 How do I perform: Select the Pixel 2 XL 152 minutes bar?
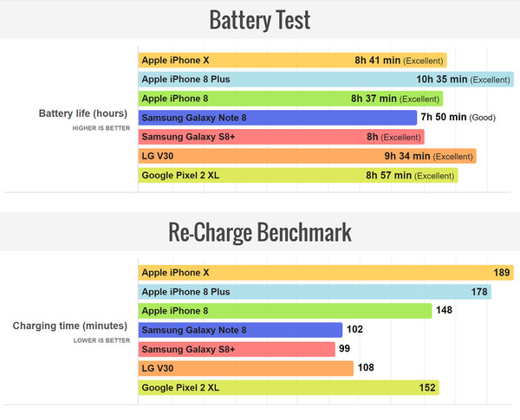tap(288, 387)
